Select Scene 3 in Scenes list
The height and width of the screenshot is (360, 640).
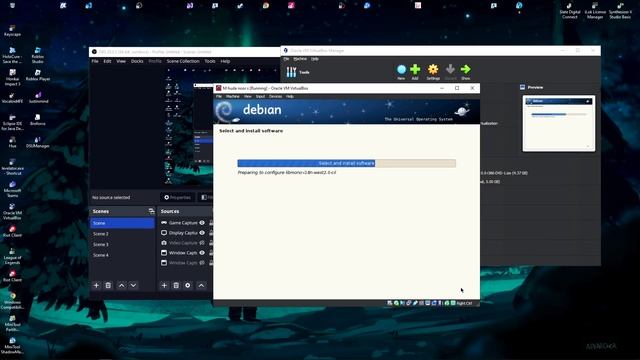(x=122, y=244)
